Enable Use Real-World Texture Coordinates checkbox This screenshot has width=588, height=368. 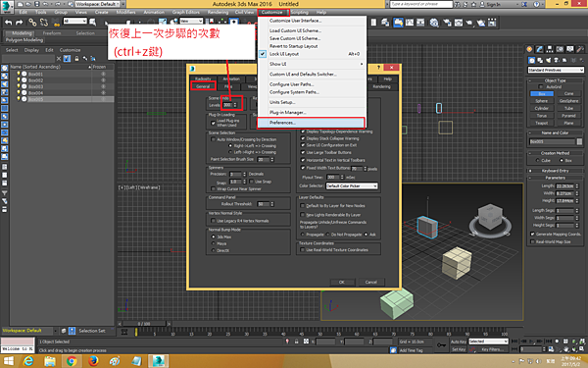click(302, 249)
